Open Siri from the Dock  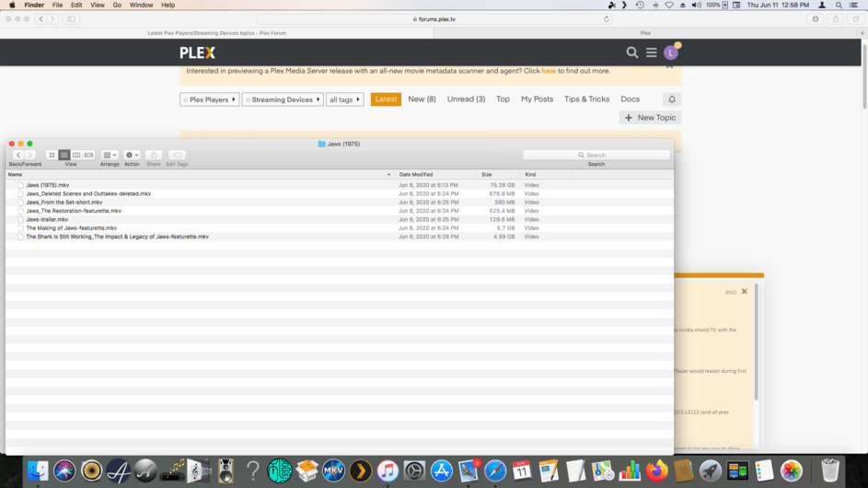pos(64,471)
